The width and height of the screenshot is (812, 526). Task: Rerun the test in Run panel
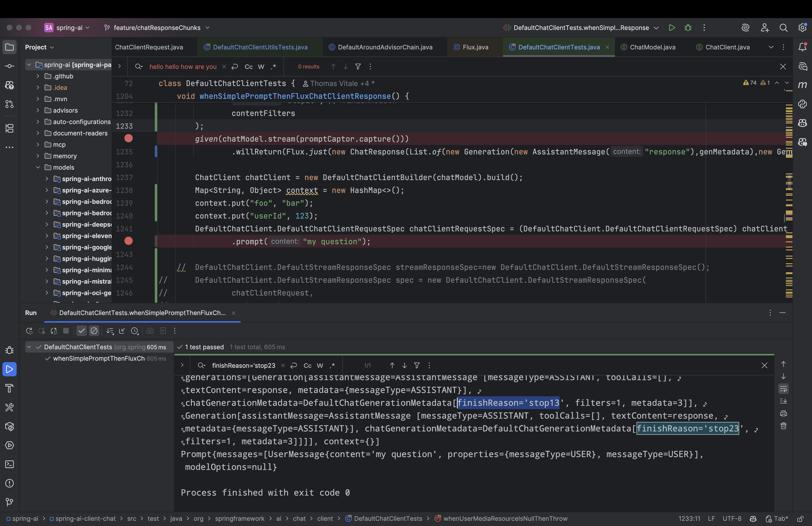(29, 331)
